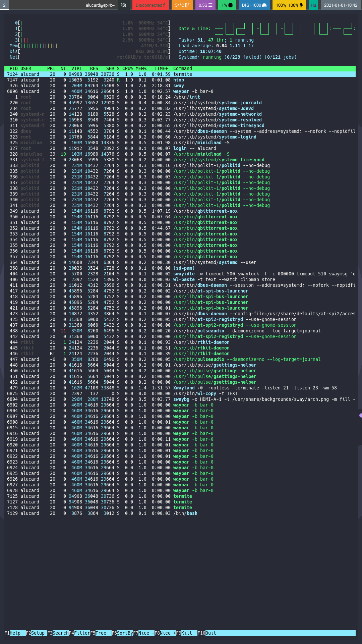The image size is (362, 644).
Task: Select the systemd-journald process row
Action: [180, 103]
